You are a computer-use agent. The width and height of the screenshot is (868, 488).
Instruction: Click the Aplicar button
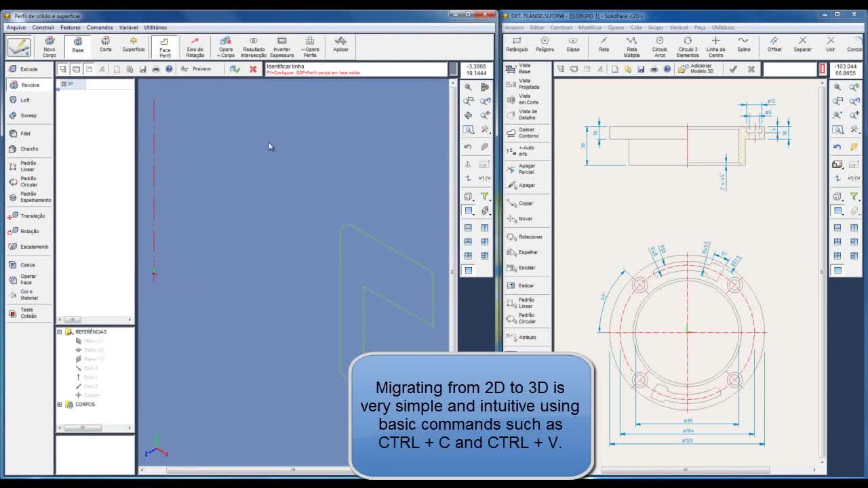(x=340, y=45)
